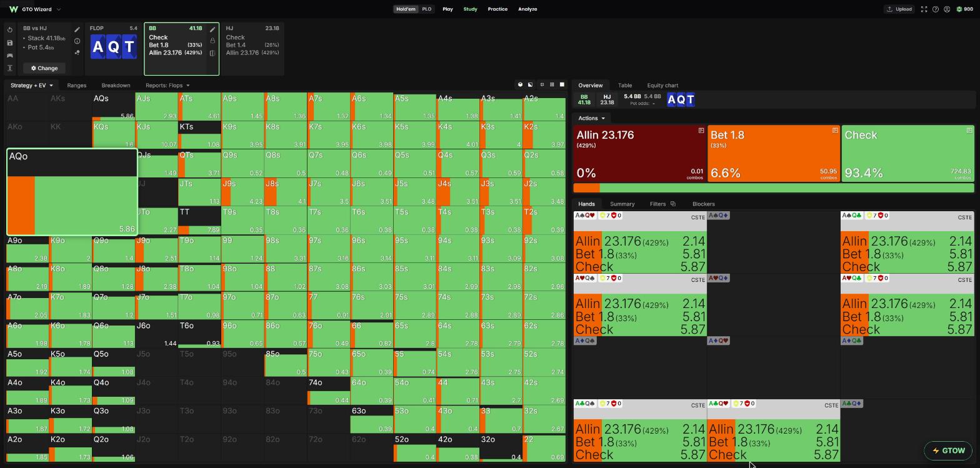Viewport: 980px width, 468px height.
Task: Click the collapse panel icon in left sidebar
Action: coord(10,68)
